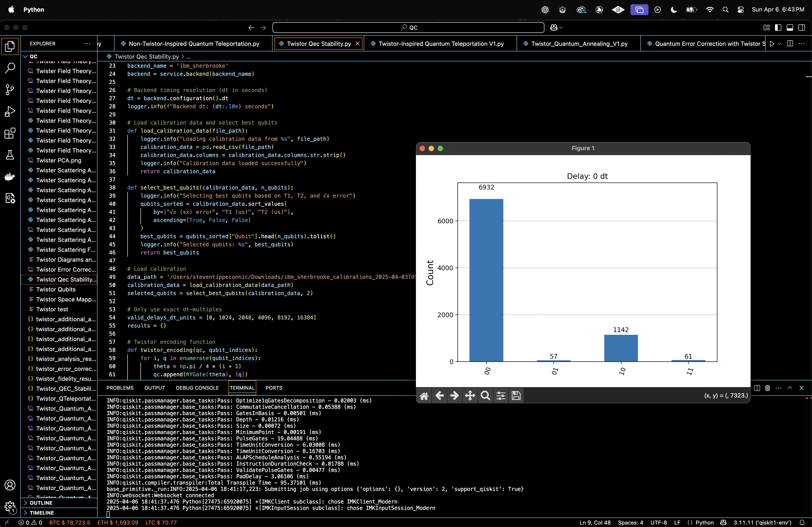The height and width of the screenshot is (527, 812).
Task: Select the Pan tool in Figure 1 toolbar
Action: 470,395
